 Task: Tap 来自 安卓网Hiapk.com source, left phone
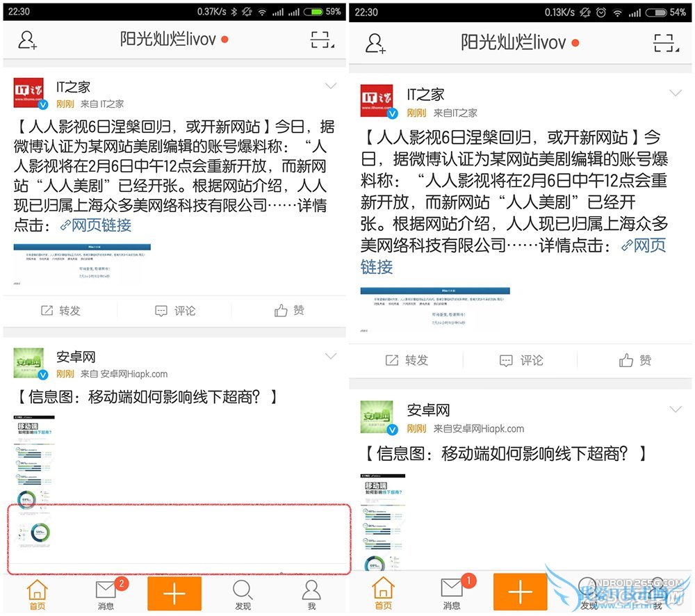124,374
